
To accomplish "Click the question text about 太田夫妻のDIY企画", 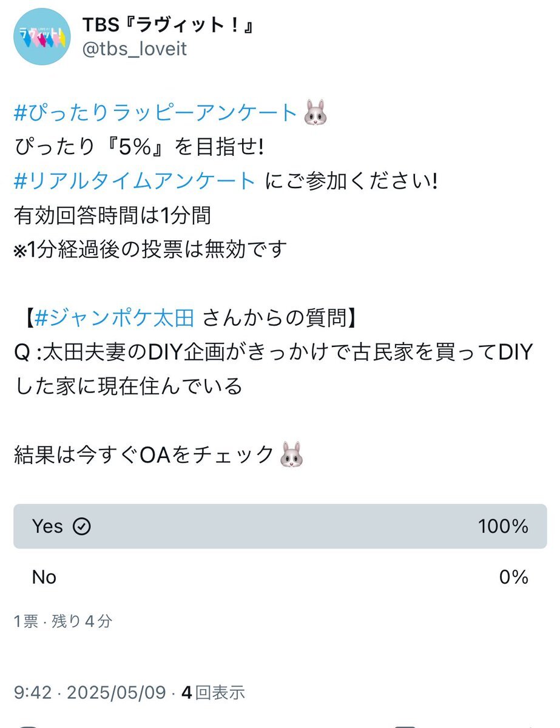I will click(272, 369).
